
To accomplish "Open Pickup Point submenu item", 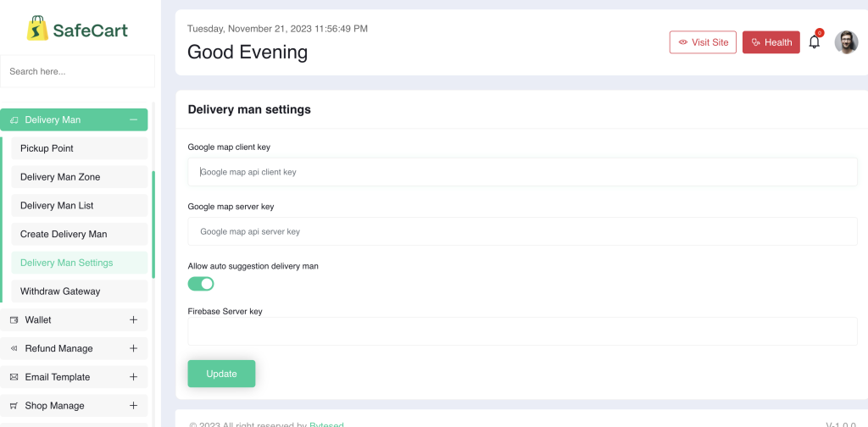I will (x=79, y=148).
